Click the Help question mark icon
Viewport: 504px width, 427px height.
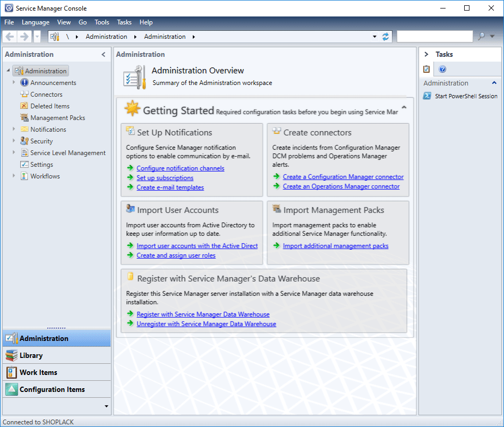(x=442, y=69)
